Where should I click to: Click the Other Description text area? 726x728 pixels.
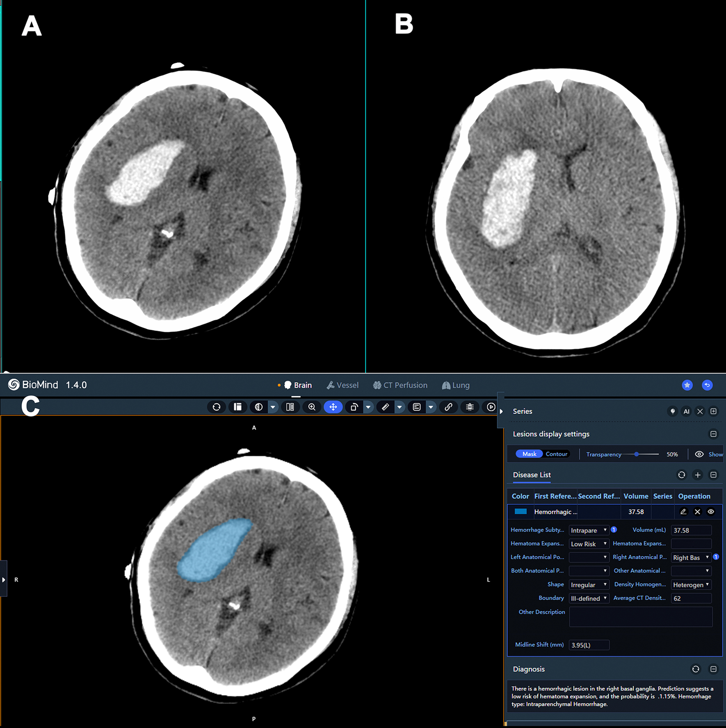point(641,617)
